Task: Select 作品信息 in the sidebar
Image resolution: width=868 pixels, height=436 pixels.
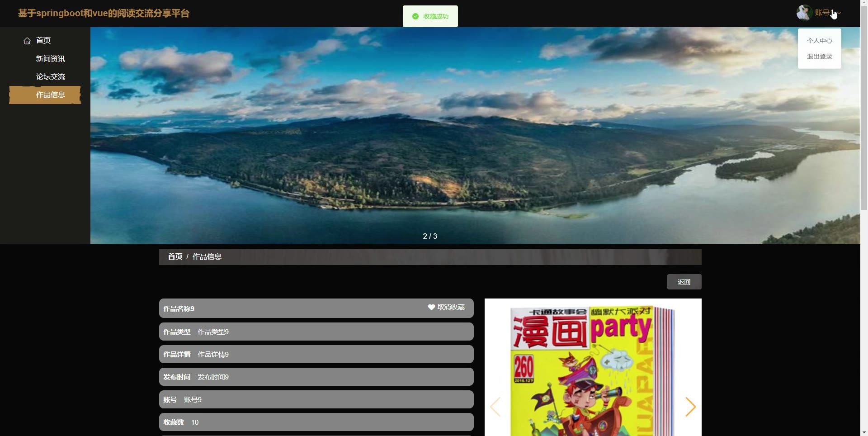Action: pos(45,95)
